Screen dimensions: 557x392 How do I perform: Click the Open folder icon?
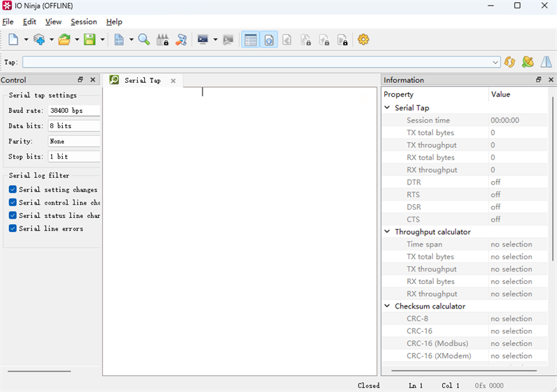click(x=64, y=40)
